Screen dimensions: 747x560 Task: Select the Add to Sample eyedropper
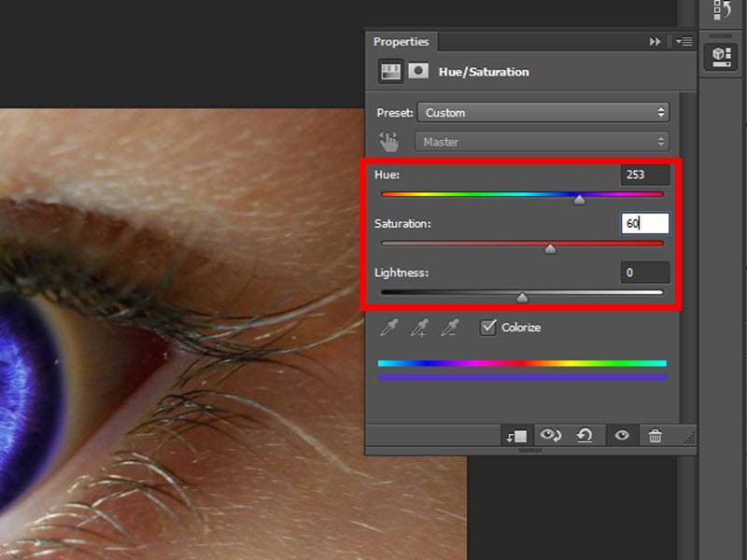coord(420,328)
